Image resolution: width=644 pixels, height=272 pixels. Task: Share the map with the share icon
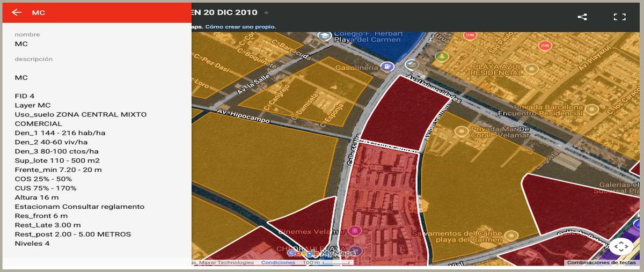pyautogui.click(x=582, y=17)
